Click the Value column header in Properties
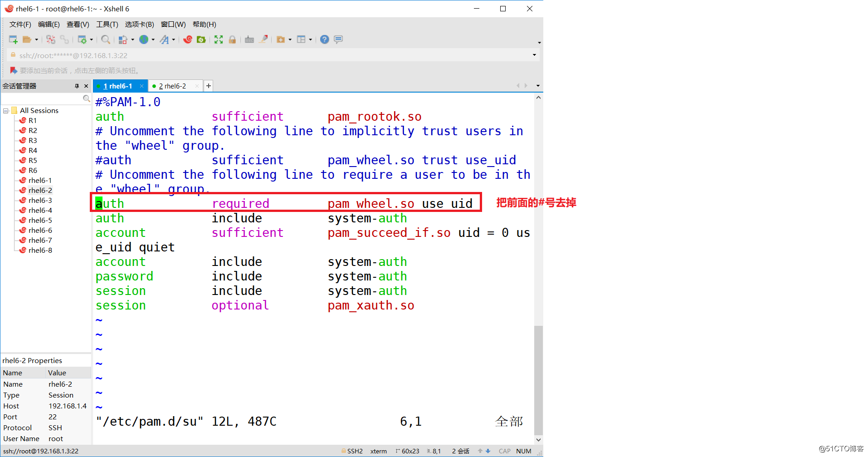 pos(68,373)
